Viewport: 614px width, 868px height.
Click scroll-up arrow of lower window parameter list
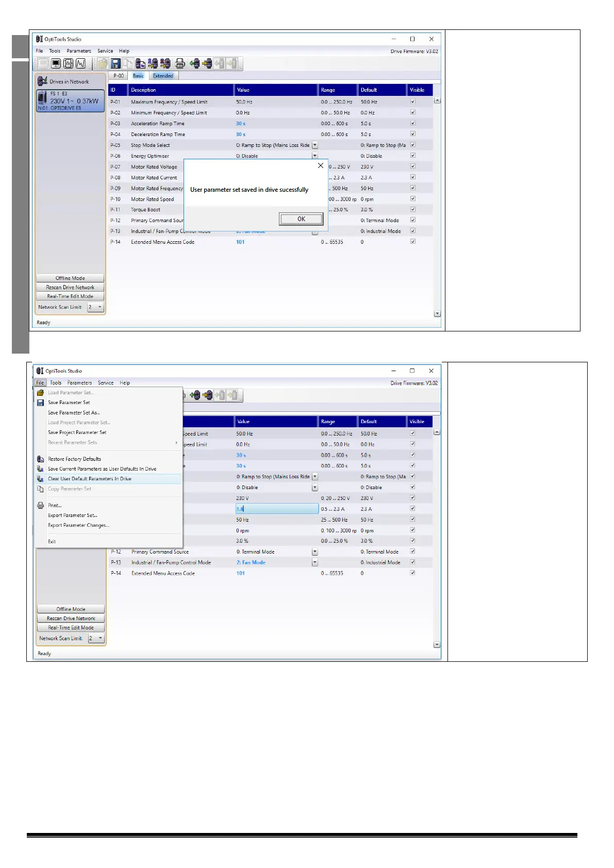[x=437, y=432]
